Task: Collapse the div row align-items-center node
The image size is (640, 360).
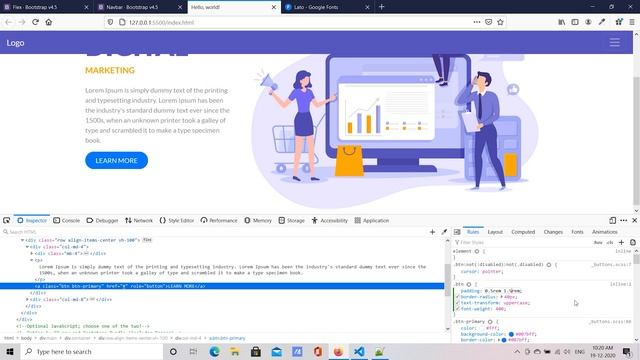Action: pyautogui.click(x=22, y=240)
